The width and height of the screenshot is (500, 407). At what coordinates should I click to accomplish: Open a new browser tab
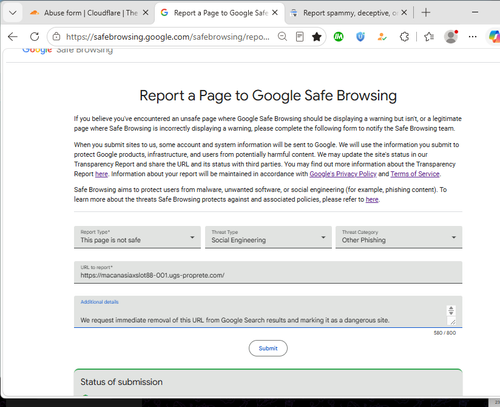click(426, 13)
